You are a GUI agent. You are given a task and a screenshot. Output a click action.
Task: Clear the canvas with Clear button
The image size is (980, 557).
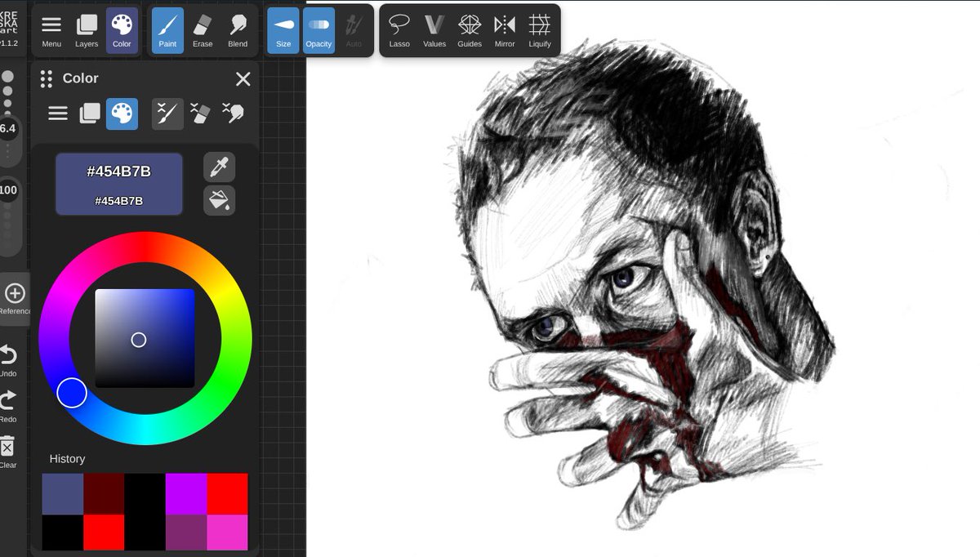[x=8, y=452]
